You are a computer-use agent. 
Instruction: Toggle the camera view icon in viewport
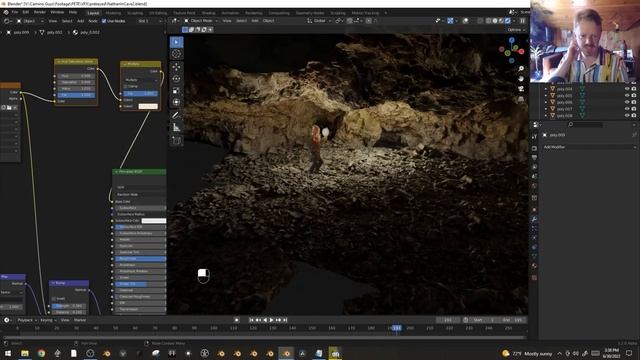[x=521, y=89]
